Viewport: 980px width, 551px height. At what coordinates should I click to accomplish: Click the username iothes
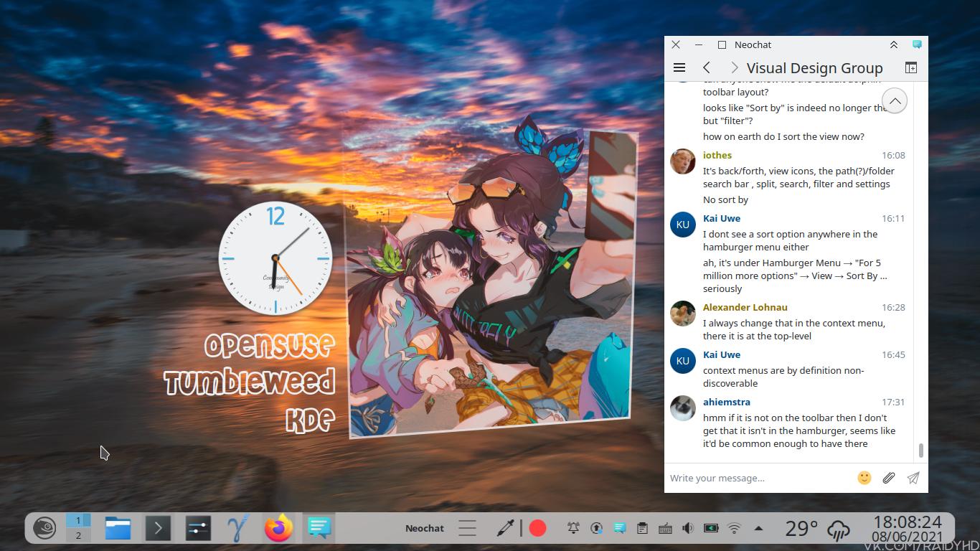click(717, 155)
